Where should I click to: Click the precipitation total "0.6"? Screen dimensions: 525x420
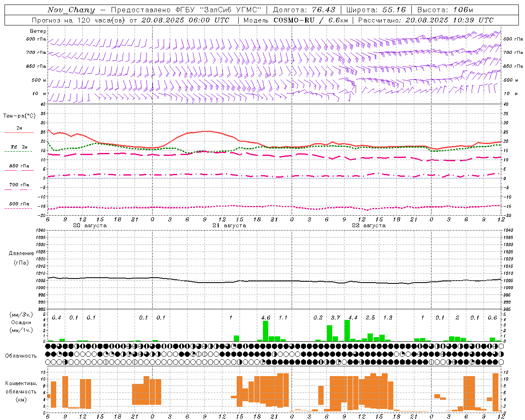[492, 317]
